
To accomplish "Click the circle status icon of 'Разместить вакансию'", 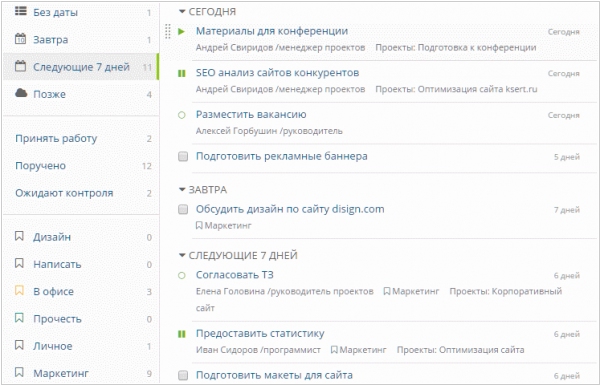I will [182, 115].
